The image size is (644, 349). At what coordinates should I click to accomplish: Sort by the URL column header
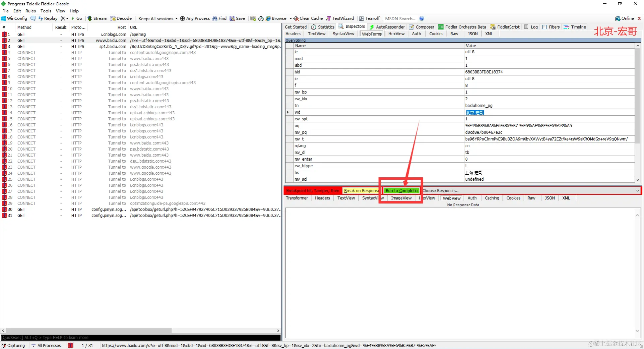[204, 27]
